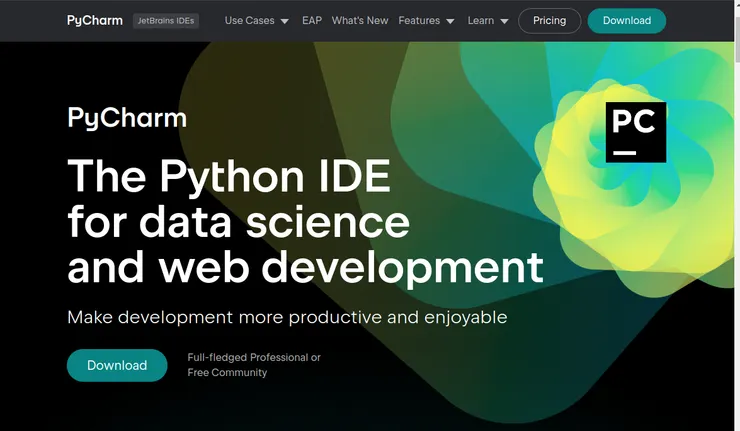Expand the Use Cases menu
Image resolution: width=740 pixels, height=431 pixels.
point(256,21)
